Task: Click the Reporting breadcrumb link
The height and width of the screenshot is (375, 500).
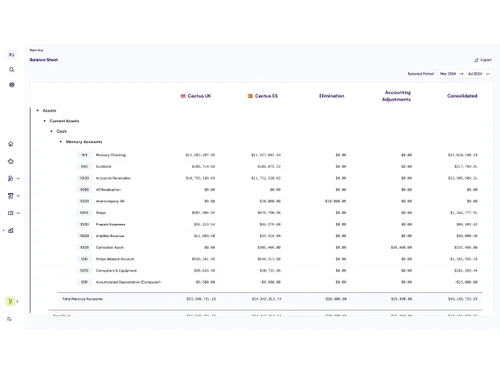Action: pos(36,50)
